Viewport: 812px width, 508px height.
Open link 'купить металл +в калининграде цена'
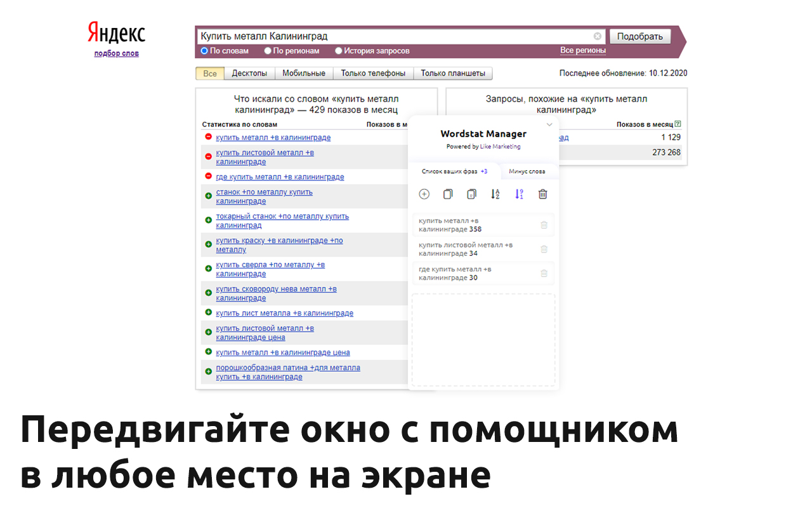pos(282,352)
